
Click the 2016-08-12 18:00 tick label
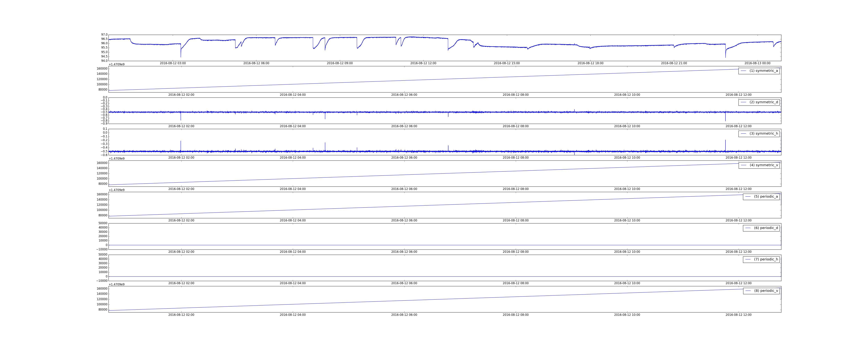tap(590, 63)
